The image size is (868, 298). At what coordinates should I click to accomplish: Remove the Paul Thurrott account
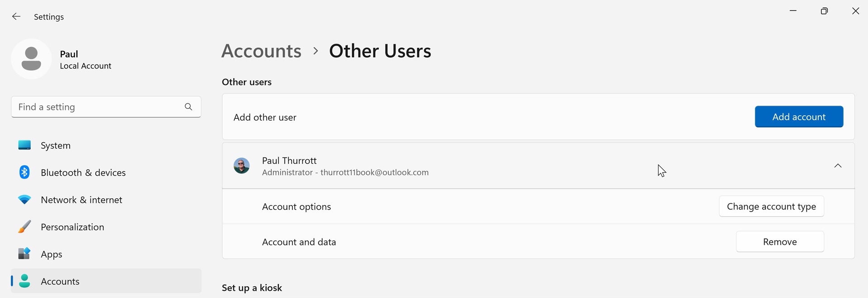tap(780, 242)
